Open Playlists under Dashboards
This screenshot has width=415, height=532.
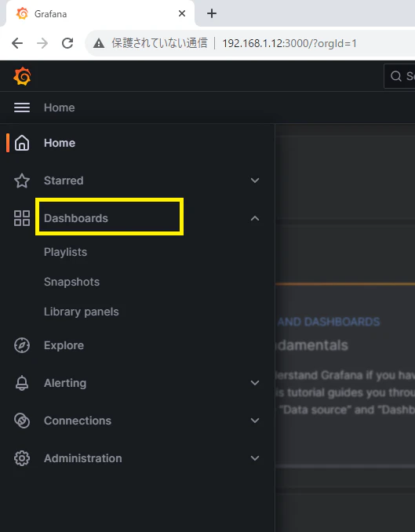65,252
